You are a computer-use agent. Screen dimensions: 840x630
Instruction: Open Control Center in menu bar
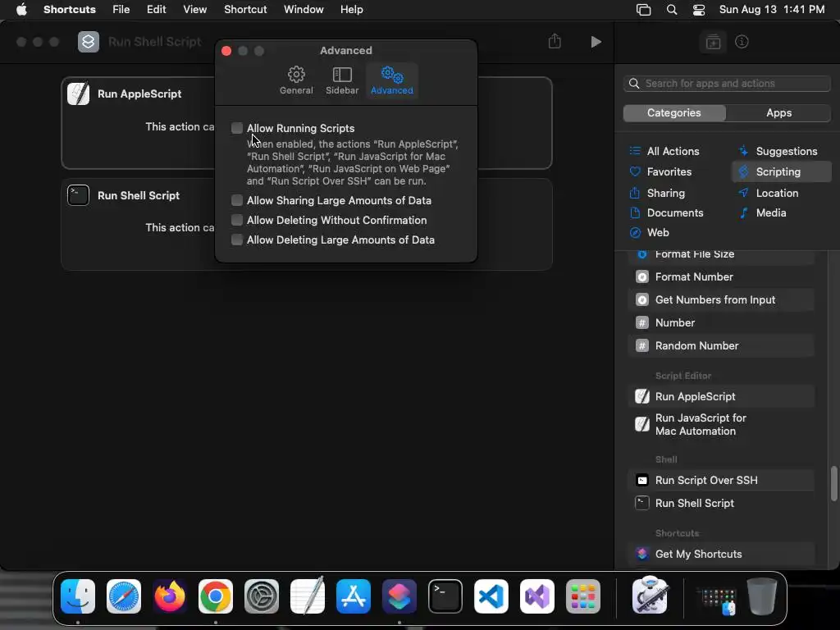[x=699, y=10]
